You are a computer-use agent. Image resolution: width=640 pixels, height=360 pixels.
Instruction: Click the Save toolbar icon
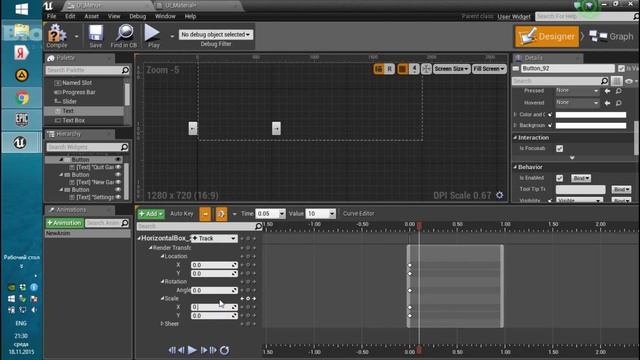pos(96,36)
